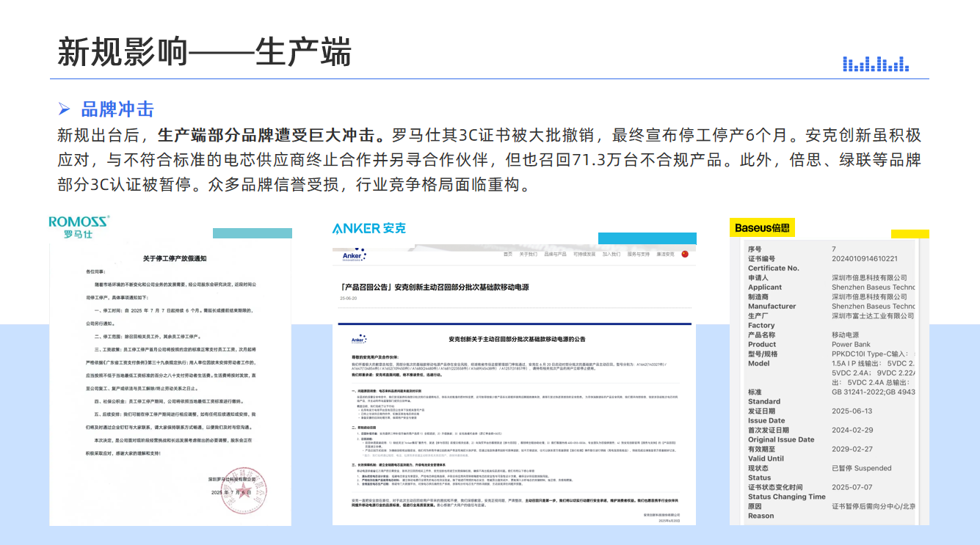Open the Anker recall announcement screenshot
Image resolution: width=980 pixels, height=545 pixels.
[514, 384]
